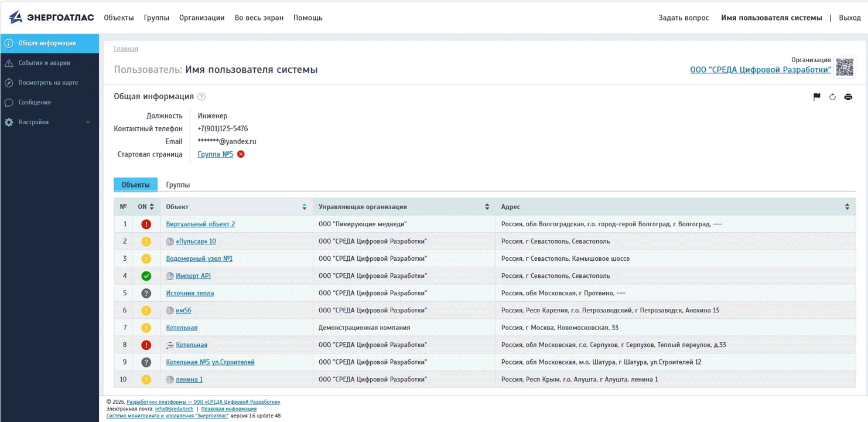
Task: Open the ООО "СРЕДА Цифровой Разработки" organization link
Action: point(760,70)
